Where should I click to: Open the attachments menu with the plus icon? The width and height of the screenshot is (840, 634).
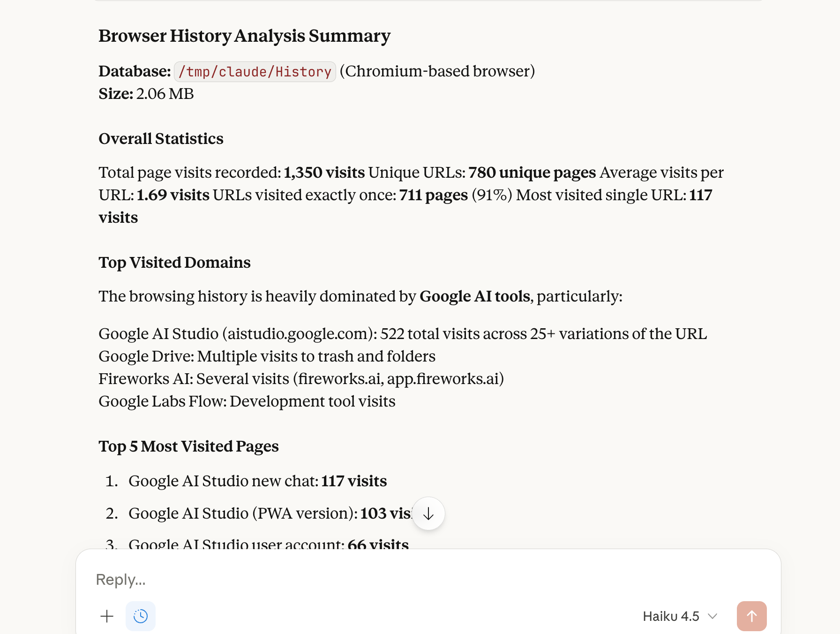pyautogui.click(x=106, y=616)
